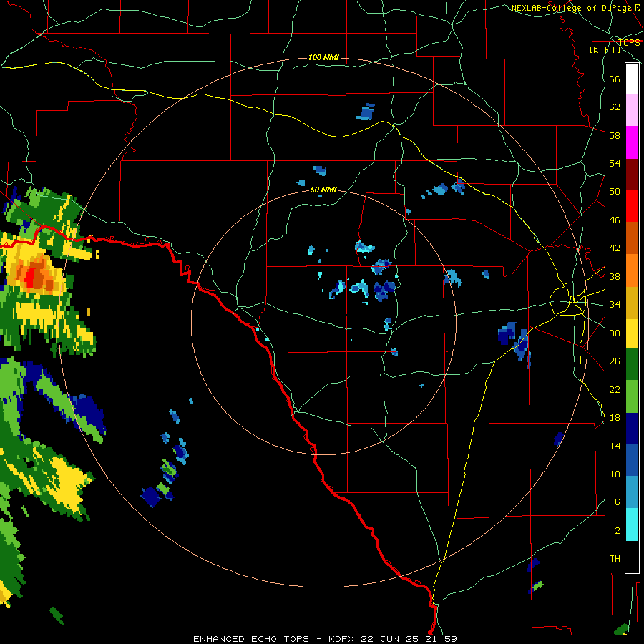644x644 pixels.
Task: Click the 50 NMI range ring label
Action: tap(323, 190)
